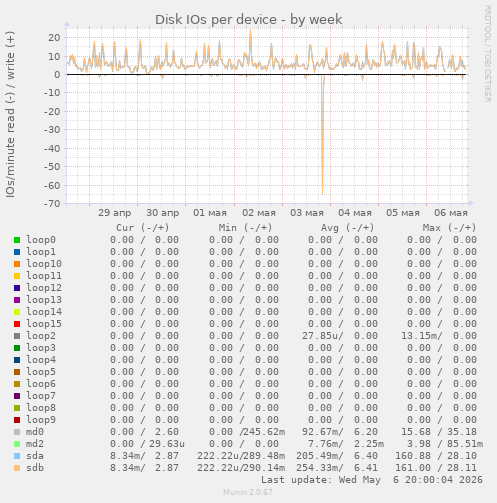Image resolution: width=497 pixels, height=503 pixels.
Task: Click sdb max read value '161.00'
Action: pyautogui.click(x=413, y=468)
